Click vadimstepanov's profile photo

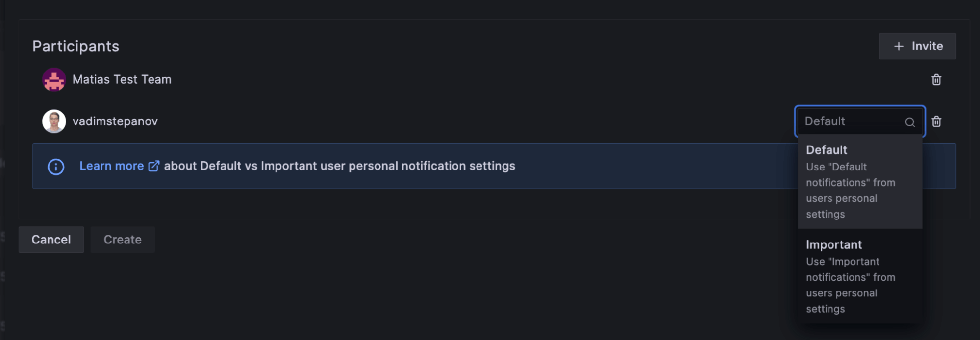[54, 121]
